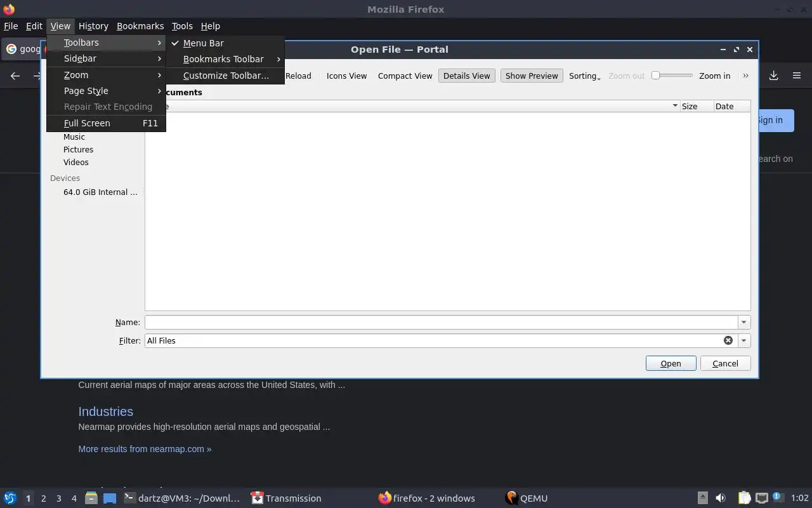Open the Industries link on the web page
This screenshot has height=508, width=812.
(105, 411)
